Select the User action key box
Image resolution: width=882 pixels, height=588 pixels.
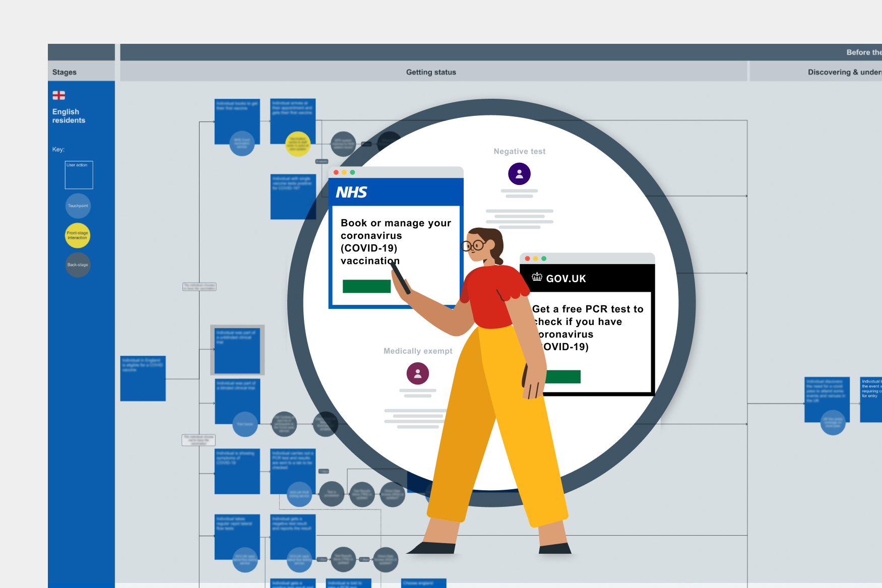[x=79, y=175]
